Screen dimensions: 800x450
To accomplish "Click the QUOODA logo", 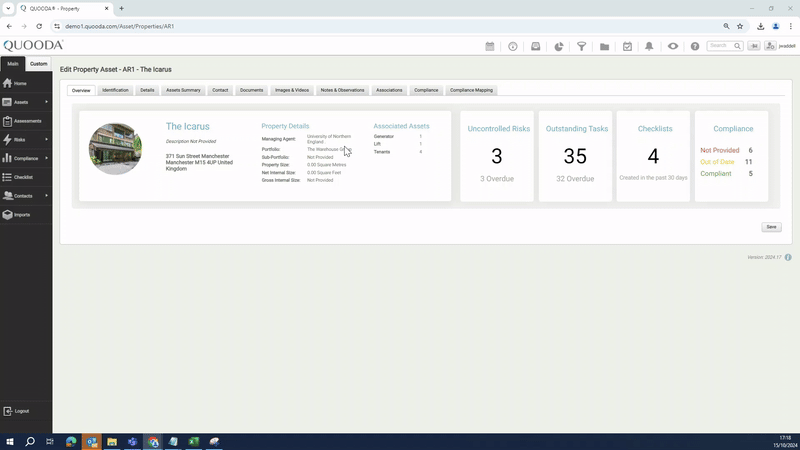I will point(33,45).
